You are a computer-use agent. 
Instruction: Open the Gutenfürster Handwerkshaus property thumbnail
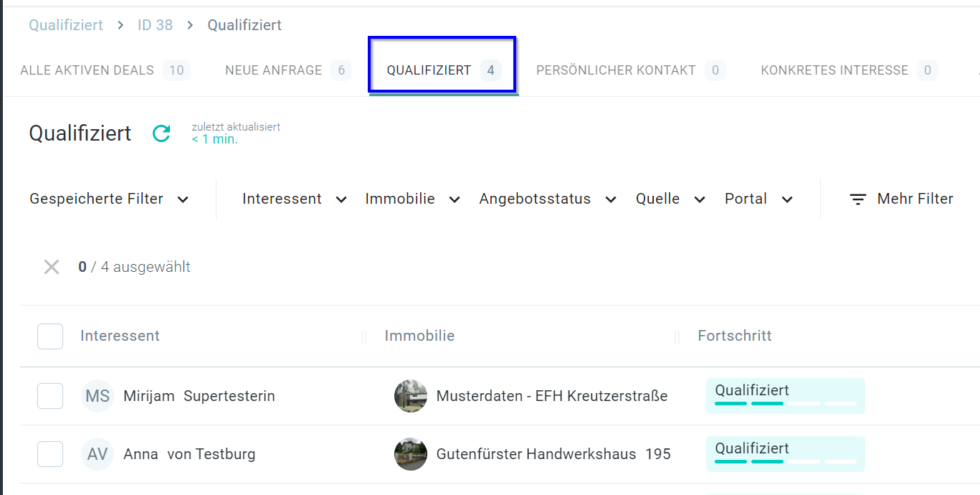pyautogui.click(x=411, y=454)
